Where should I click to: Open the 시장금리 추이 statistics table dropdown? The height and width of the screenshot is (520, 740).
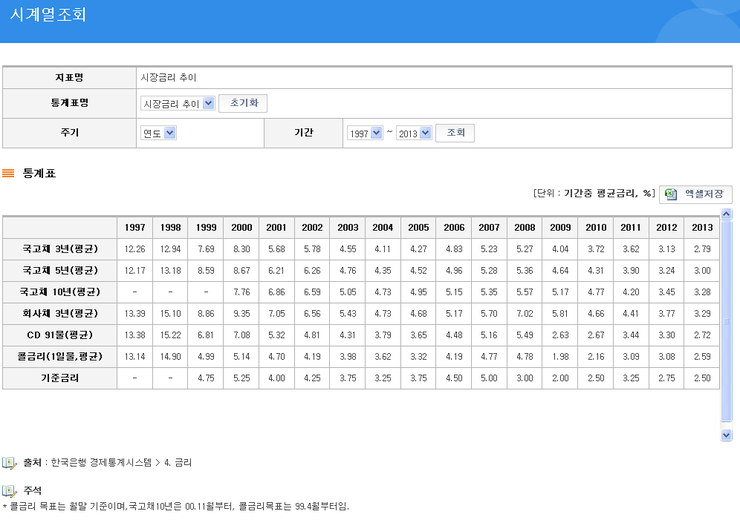pos(178,103)
